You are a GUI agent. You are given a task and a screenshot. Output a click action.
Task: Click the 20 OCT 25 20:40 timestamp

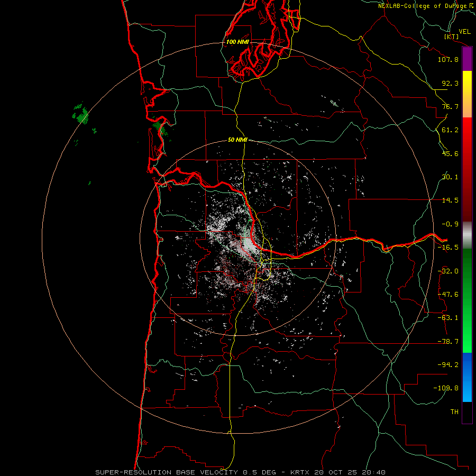point(351,472)
